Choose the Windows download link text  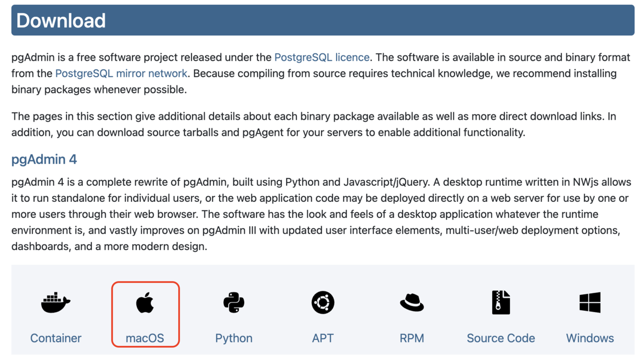[x=590, y=338]
